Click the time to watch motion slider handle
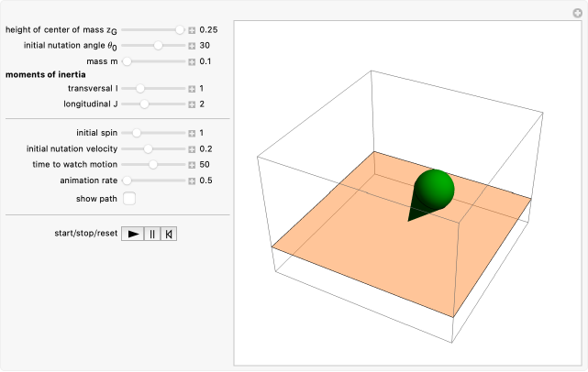 click(153, 165)
